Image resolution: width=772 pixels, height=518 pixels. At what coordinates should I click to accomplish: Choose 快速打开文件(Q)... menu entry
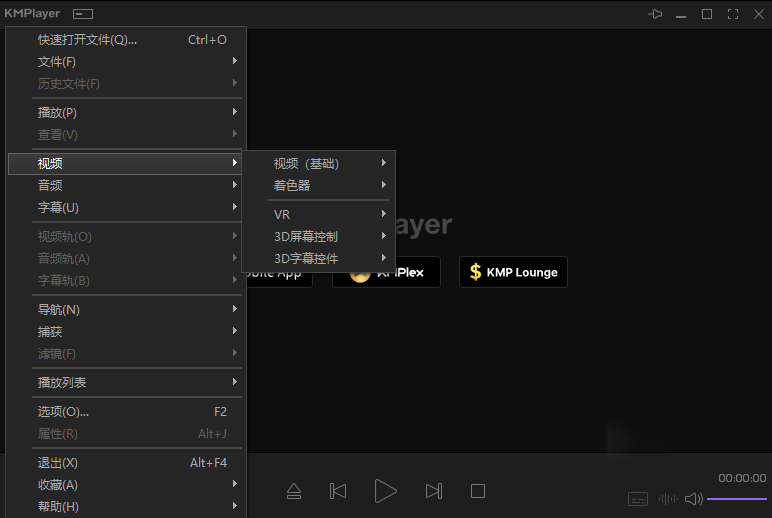(x=126, y=40)
